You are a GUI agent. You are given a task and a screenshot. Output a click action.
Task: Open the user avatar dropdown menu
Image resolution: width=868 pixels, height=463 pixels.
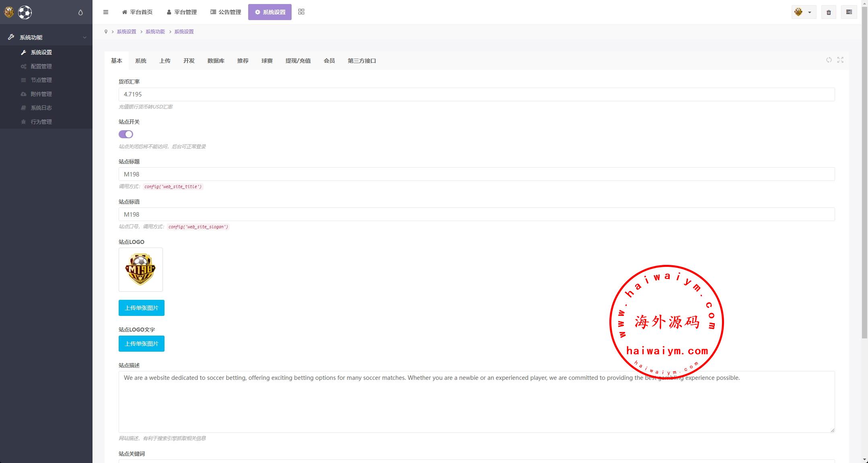click(803, 12)
